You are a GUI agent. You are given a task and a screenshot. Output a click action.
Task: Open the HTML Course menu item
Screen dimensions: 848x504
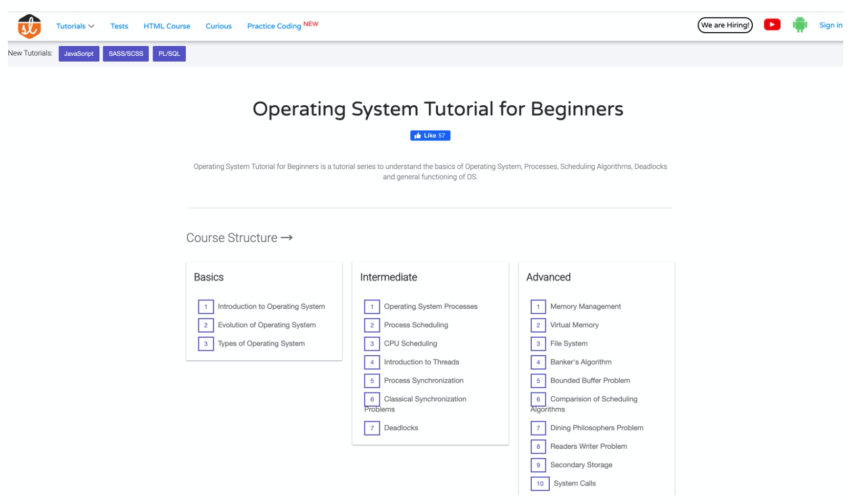pos(167,26)
